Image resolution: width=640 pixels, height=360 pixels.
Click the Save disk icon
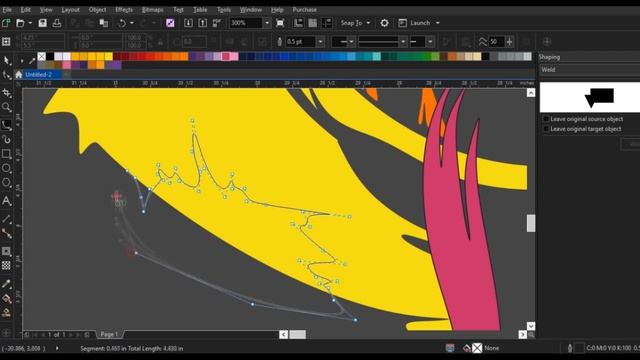click(x=42, y=23)
